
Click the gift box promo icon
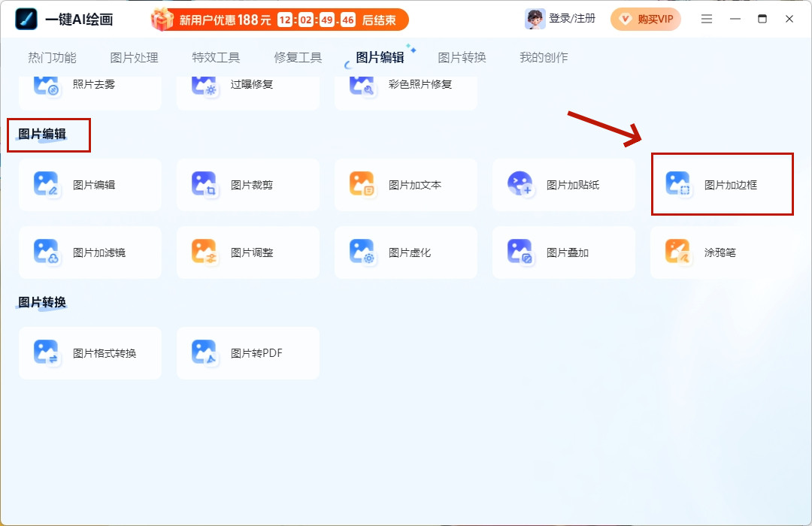tap(162, 20)
